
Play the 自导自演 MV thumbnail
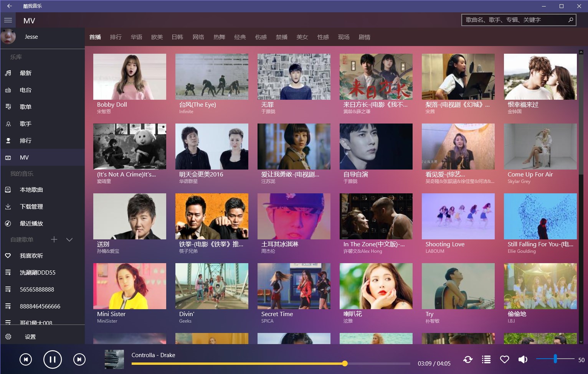376,147
